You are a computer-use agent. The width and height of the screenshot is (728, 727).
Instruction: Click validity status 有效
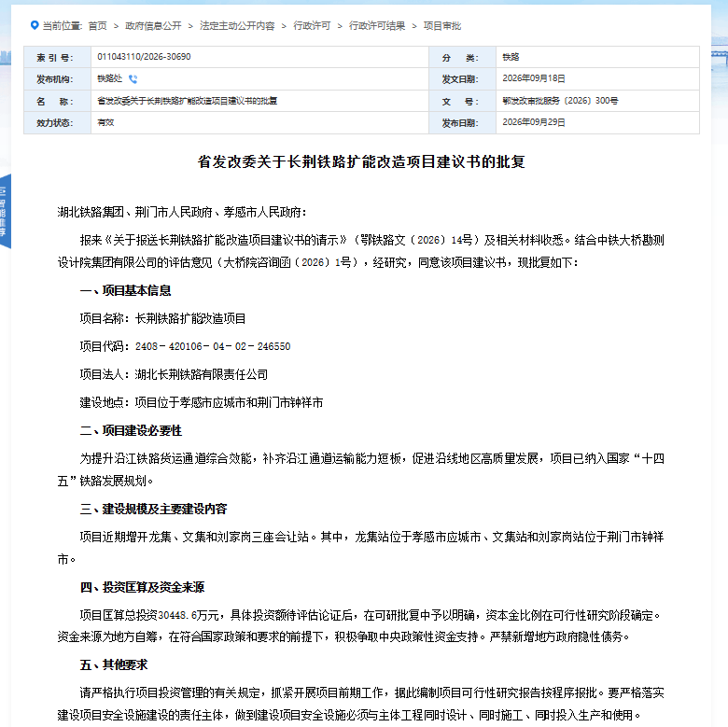coord(105,122)
